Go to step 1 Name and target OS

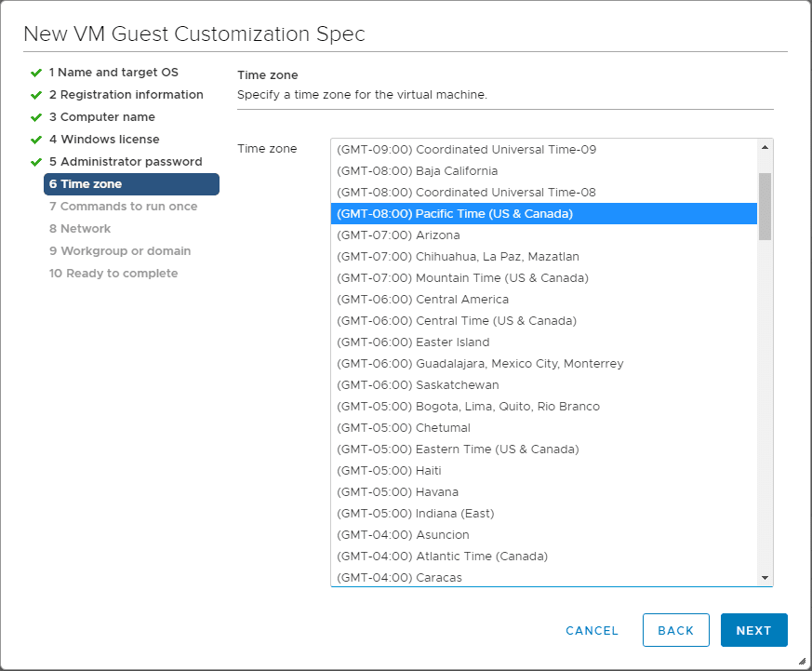point(113,73)
